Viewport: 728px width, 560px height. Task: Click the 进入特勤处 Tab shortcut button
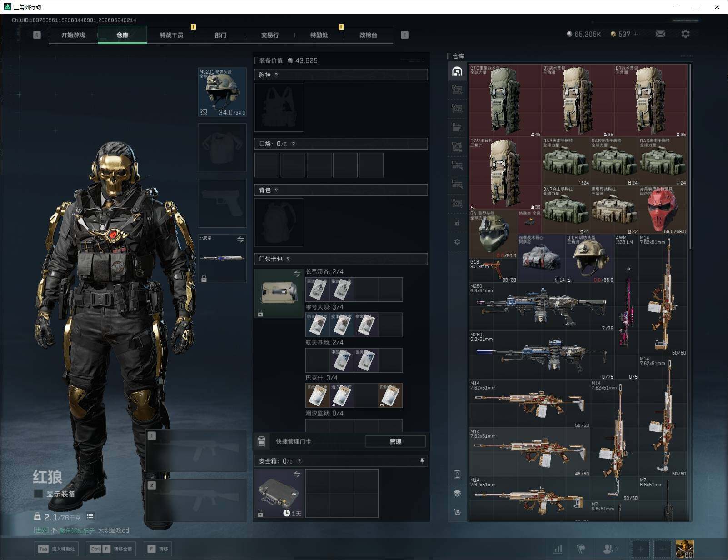click(x=57, y=549)
